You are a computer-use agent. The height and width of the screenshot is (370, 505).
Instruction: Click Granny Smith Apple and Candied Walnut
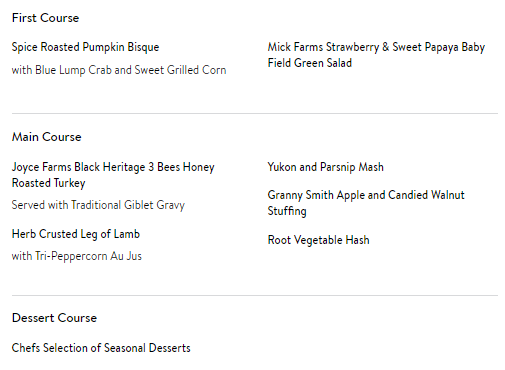(x=366, y=195)
